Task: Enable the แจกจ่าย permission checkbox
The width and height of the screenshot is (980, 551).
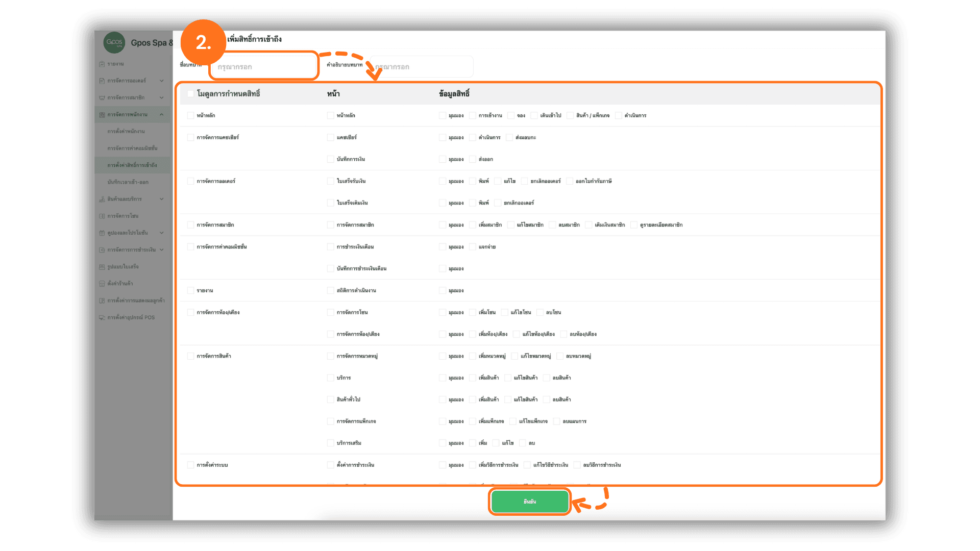Action: pyautogui.click(x=473, y=246)
